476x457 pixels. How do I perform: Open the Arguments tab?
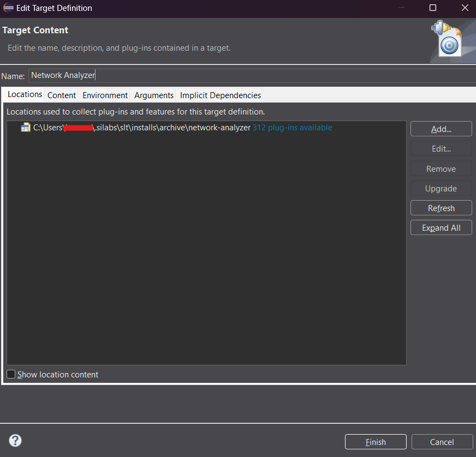(154, 95)
